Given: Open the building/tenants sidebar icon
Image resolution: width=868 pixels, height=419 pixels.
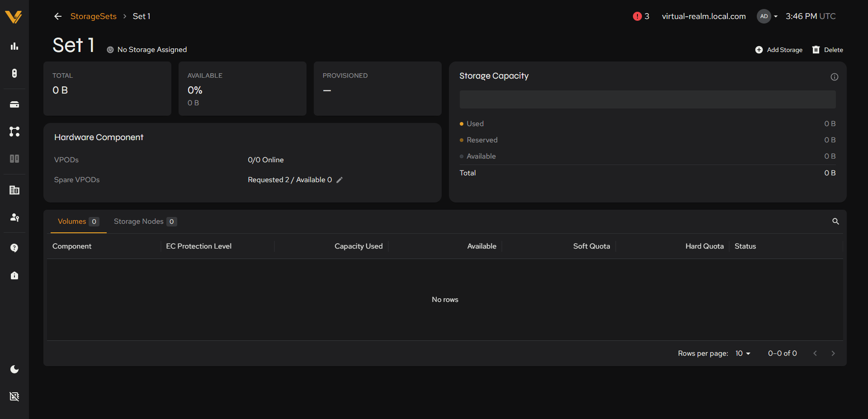Looking at the screenshot, I should coord(14,190).
